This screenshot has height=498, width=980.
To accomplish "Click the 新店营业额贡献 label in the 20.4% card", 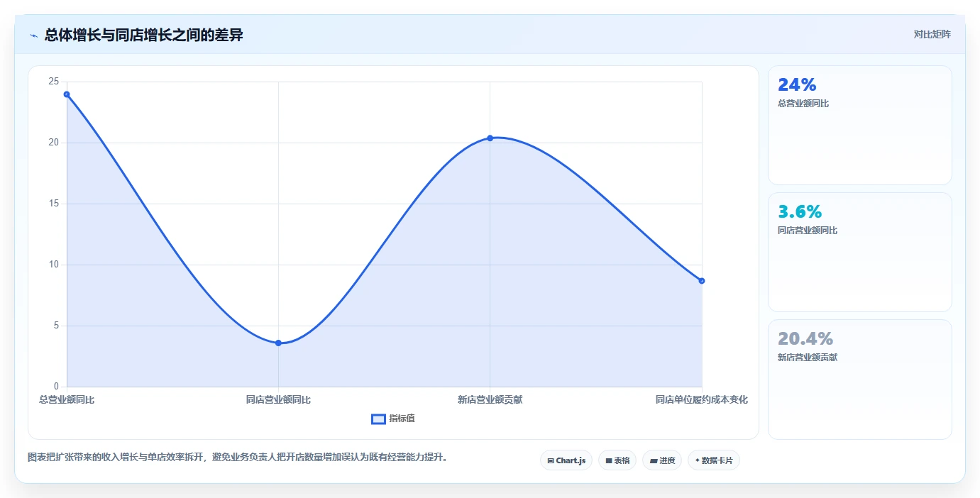I will click(808, 358).
